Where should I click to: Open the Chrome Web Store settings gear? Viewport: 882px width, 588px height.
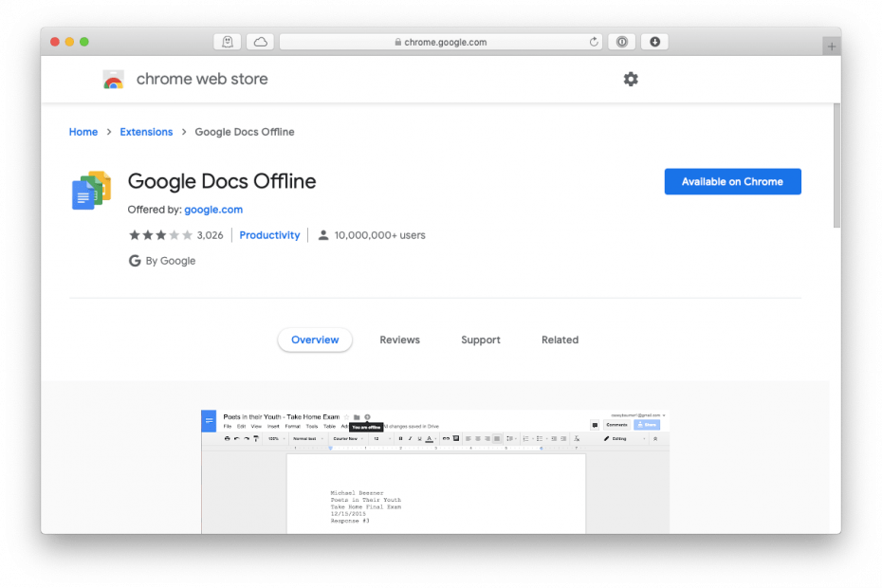(631, 79)
